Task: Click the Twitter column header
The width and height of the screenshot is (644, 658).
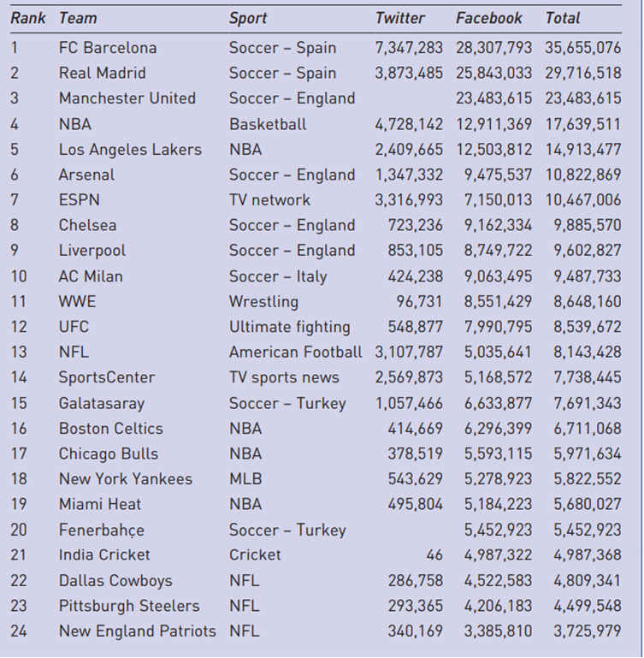Action: pyautogui.click(x=399, y=18)
